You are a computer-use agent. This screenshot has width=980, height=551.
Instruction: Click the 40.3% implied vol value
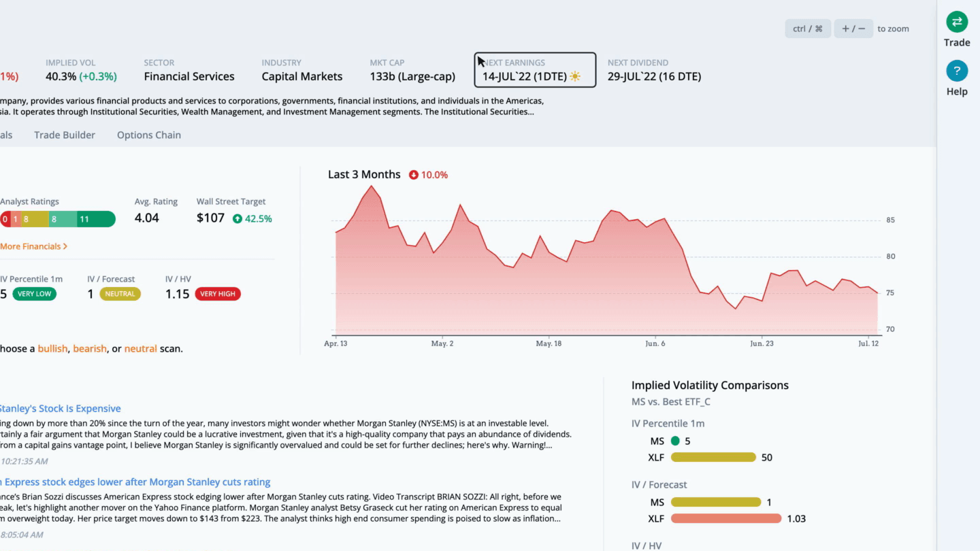click(61, 76)
